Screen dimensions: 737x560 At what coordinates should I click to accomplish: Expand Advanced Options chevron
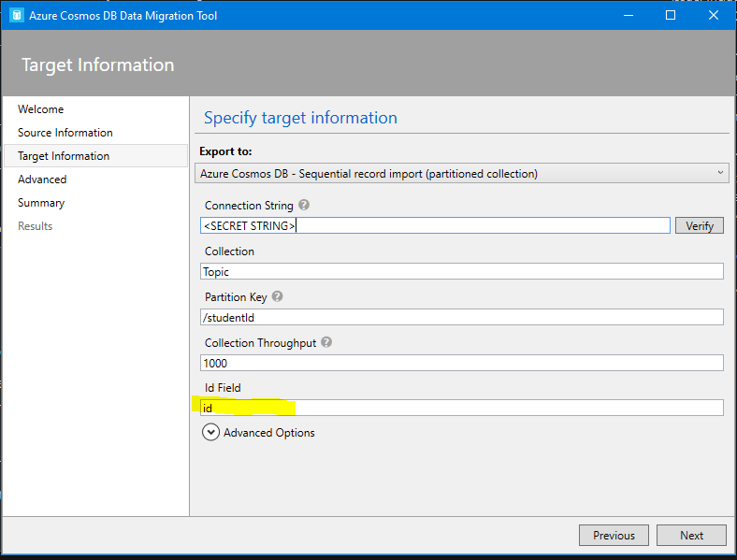[210, 432]
